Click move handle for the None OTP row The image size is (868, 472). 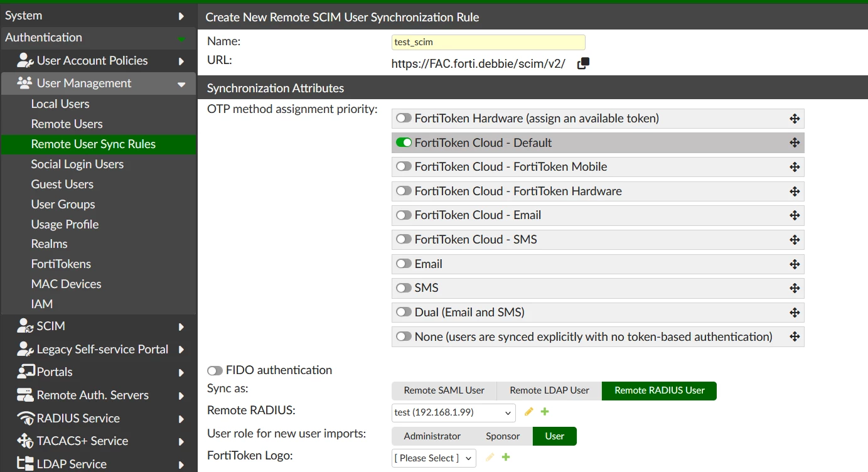pyautogui.click(x=795, y=336)
